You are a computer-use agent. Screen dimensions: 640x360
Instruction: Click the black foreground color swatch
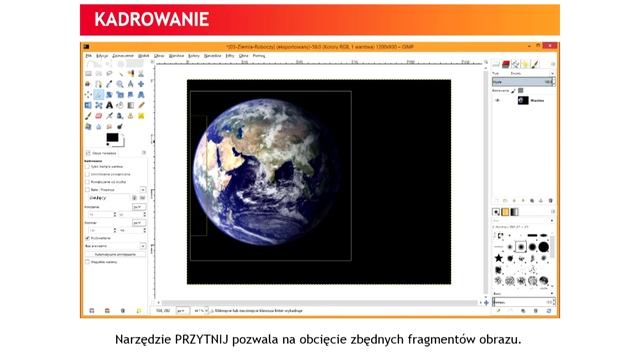[x=112, y=138]
